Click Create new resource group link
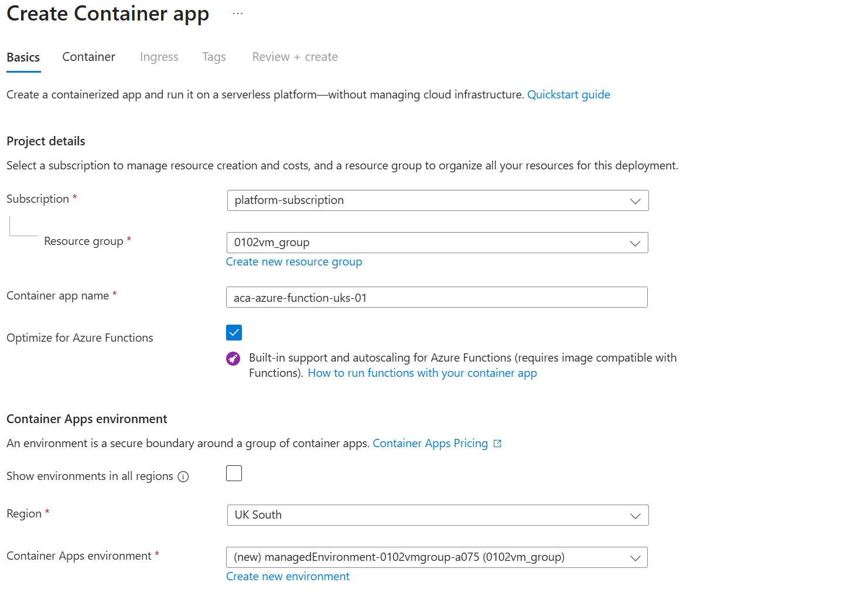The image size is (868, 596). coord(294,262)
